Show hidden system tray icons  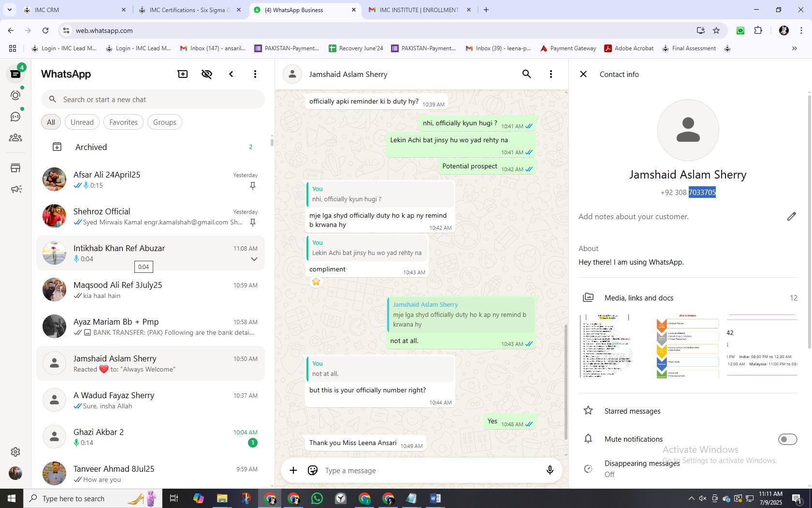click(x=691, y=498)
